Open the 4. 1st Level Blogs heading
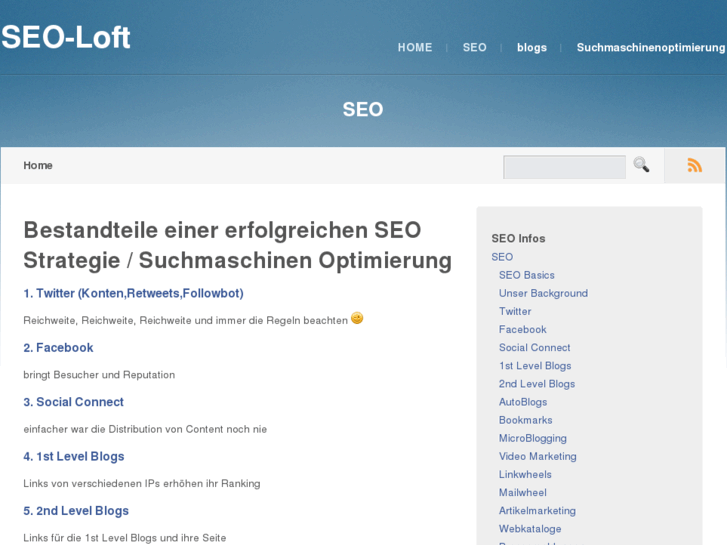This screenshot has height=545, width=727. [x=74, y=456]
